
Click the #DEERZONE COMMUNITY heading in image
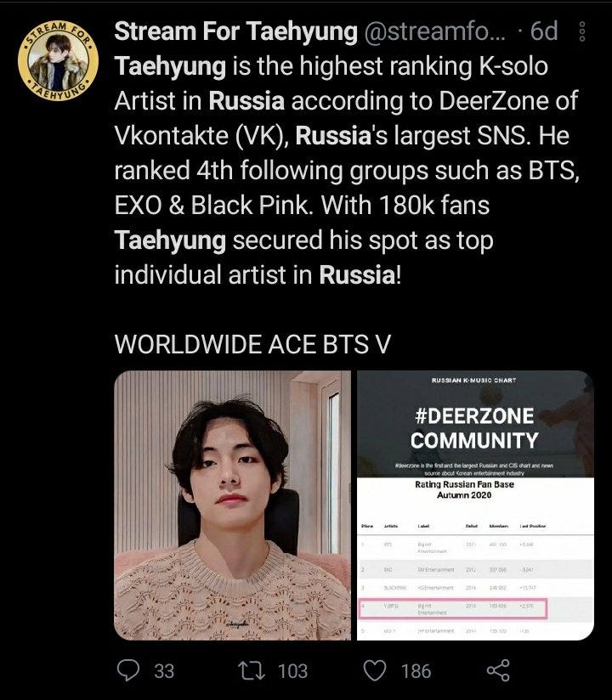point(474,428)
